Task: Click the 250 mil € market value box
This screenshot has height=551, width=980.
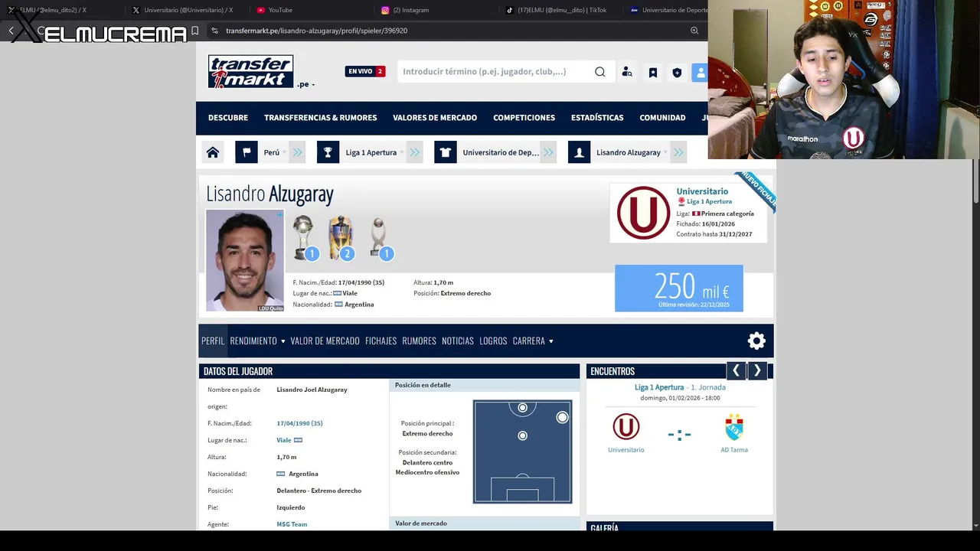Action: point(679,289)
